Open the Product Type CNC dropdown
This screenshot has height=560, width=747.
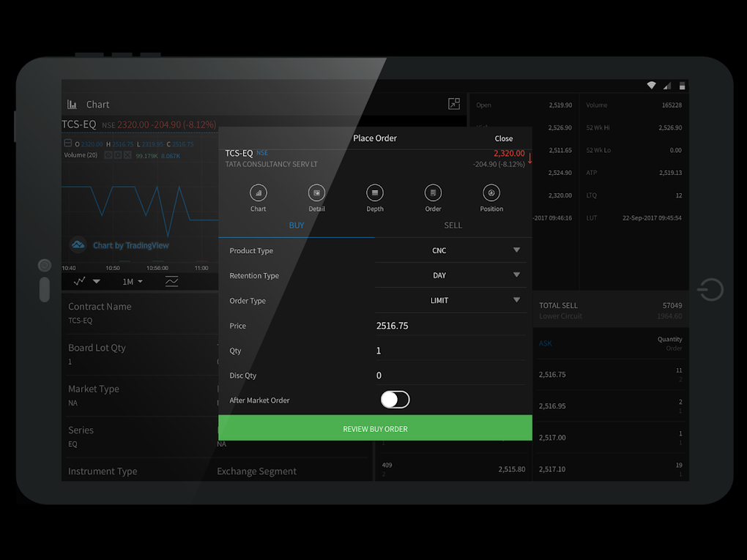point(450,250)
